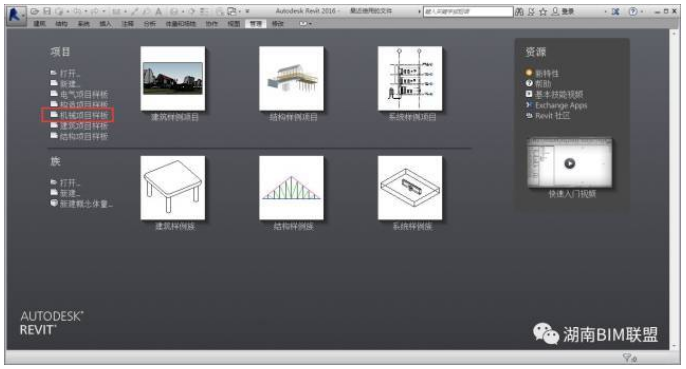686x369 pixels.
Task: Open the 电气项目样板 template
Action: (x=84, y=94)
